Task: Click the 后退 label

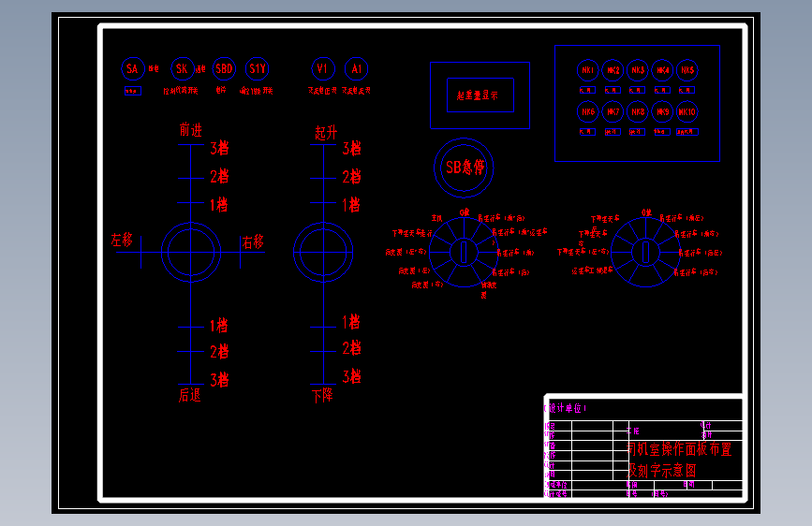Action: tap(189, 396)
